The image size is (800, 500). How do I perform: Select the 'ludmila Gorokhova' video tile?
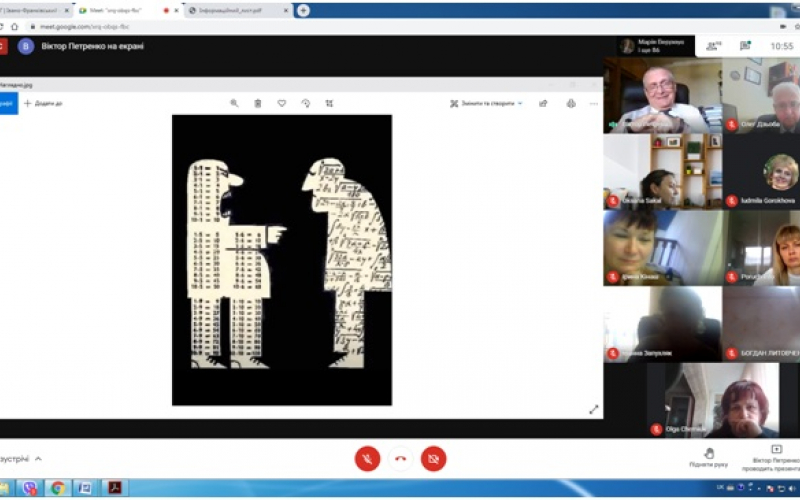coord(761,171)
